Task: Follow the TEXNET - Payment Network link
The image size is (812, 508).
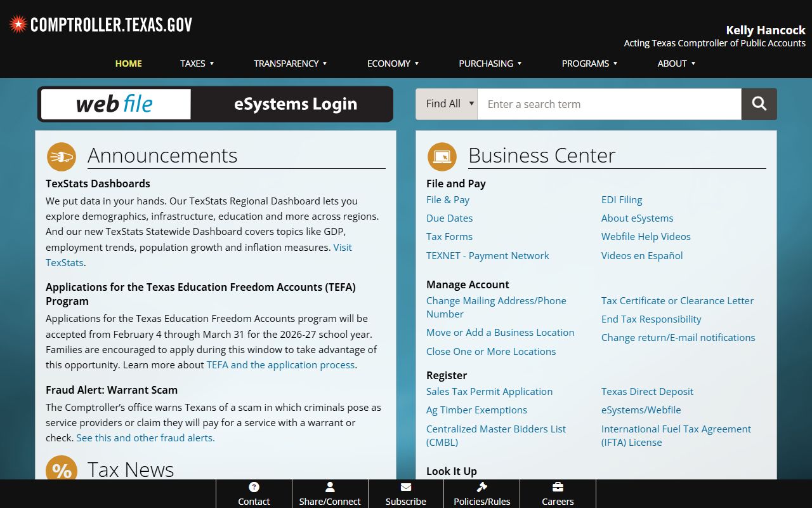Action: click(x=487, y=255)
